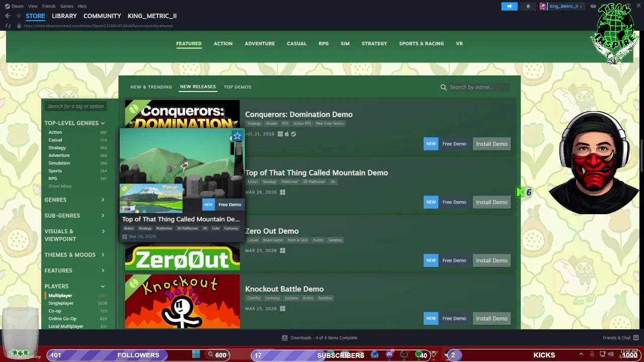The image size is (644, 362).
Task: Click the wishlist star on the hover card
Action: tap(237, 136)
